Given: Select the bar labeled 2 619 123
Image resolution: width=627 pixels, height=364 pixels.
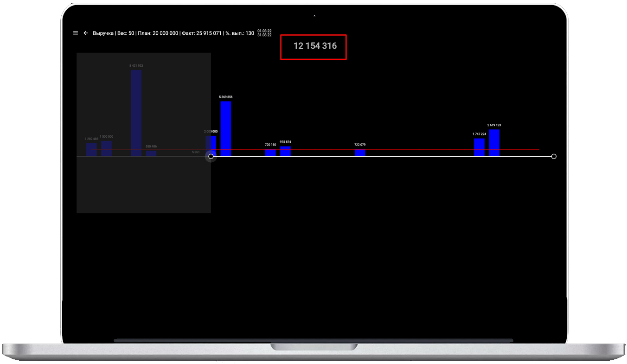Looking at the screenshot, I should point(494,142).
